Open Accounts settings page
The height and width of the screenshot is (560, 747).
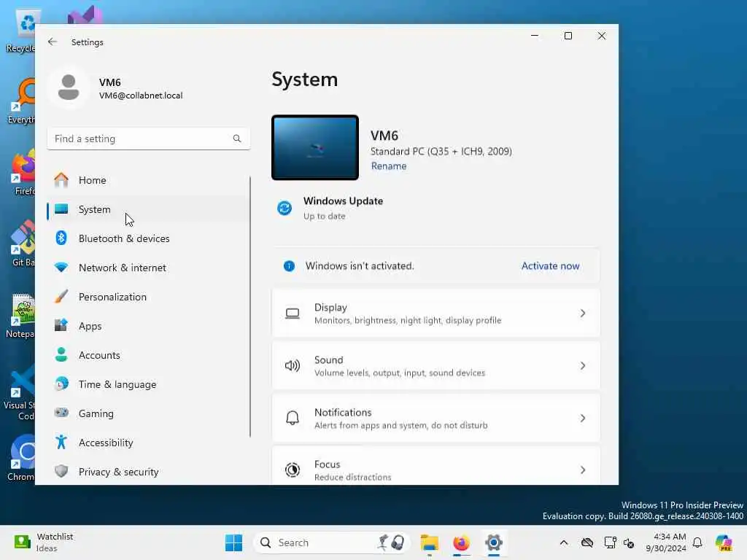[148, 355]
